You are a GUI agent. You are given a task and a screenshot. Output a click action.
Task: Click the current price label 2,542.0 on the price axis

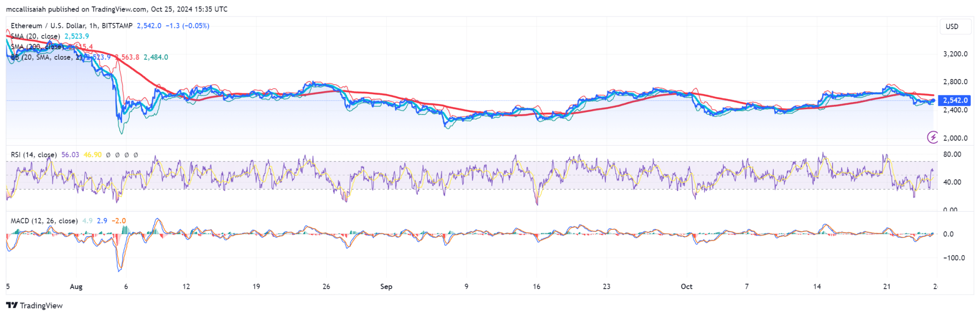click(x=955, y=101)
